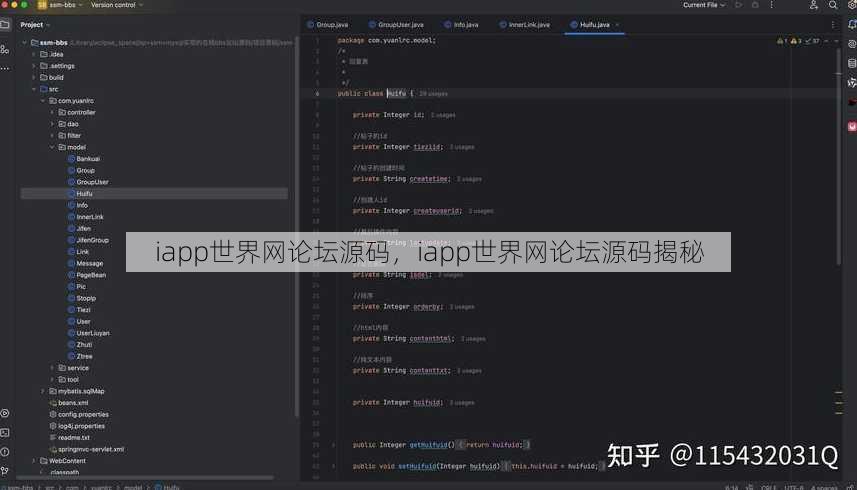
Task: Open More tool windows ellipsis in left sidebar
Action: coord(5,68)
